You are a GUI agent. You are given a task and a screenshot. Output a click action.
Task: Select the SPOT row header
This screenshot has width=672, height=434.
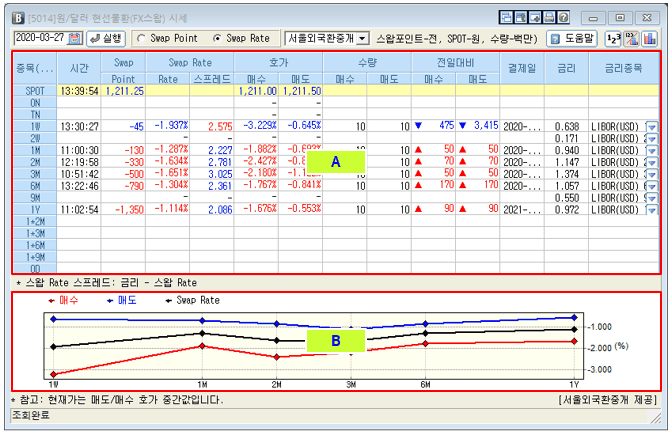point(35,91)
